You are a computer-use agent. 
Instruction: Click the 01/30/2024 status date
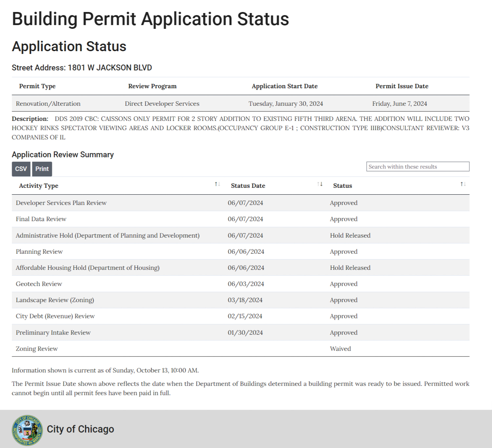click(x=245, y=333)
